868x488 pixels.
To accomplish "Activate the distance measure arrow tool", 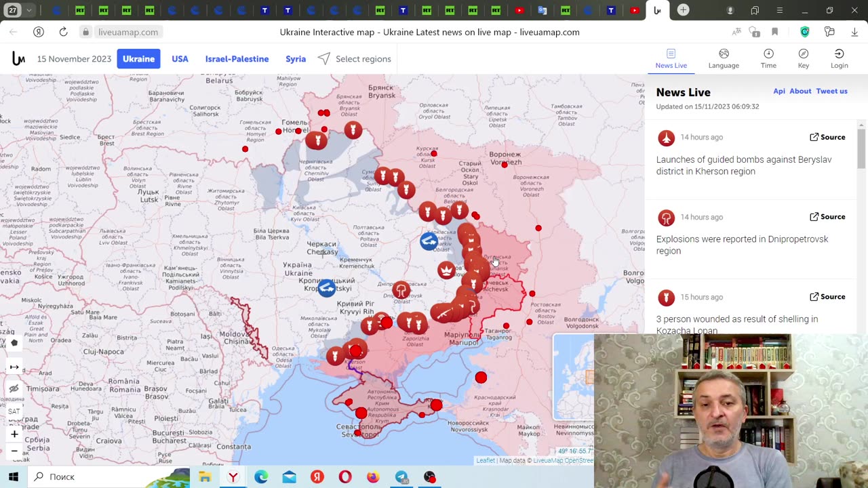I will click(14, 367).
